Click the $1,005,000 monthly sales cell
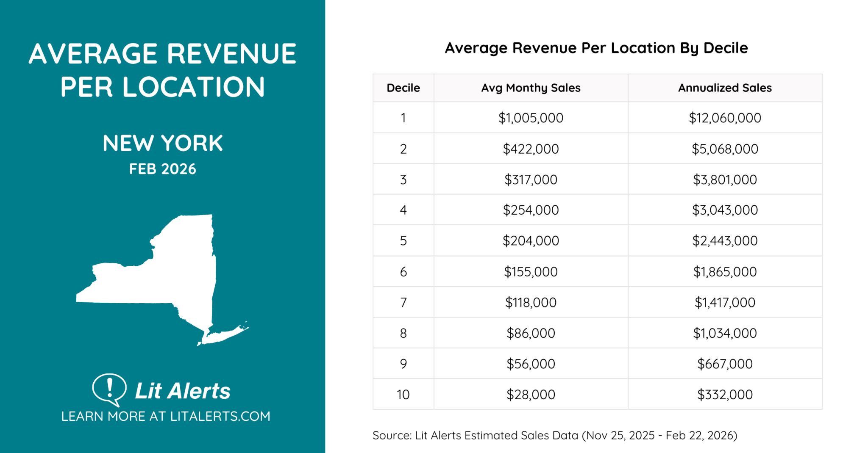 pos(531,118)
